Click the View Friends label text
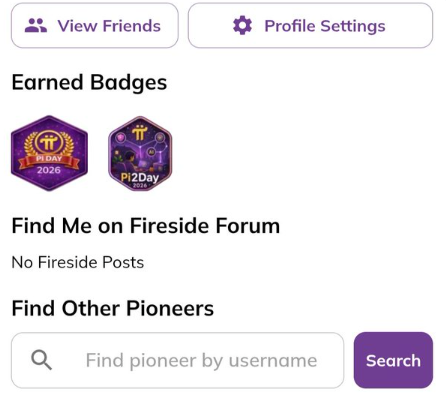446x414 pixels. pyautogui.click(x=109, y=26)
